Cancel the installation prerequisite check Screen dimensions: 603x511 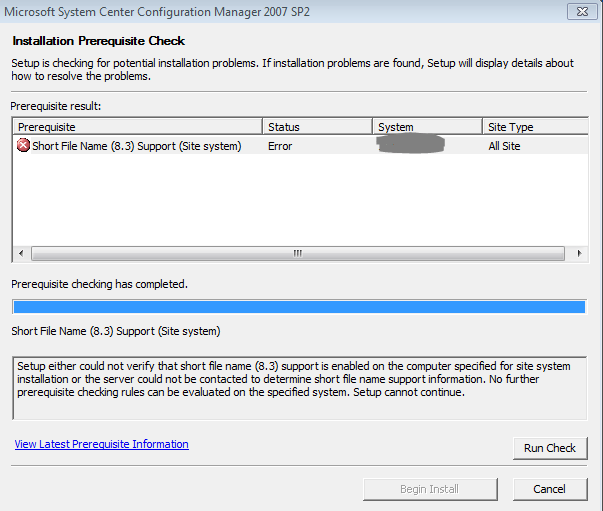coord(549,489)
